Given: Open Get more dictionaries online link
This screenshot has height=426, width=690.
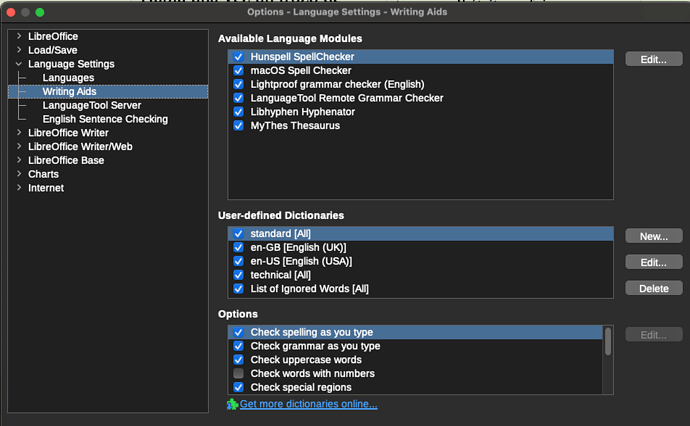Looking at the screenshot, I should [308, 404].
